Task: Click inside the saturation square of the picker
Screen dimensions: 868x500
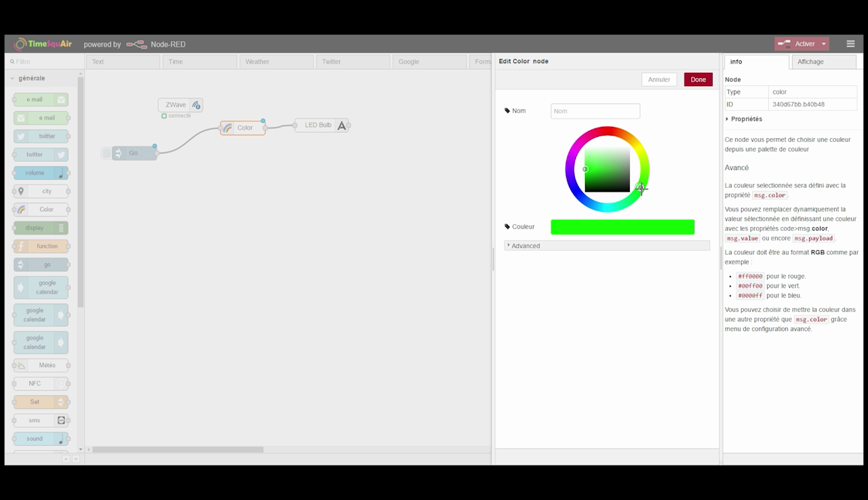Action: click(x=608, y=169)
